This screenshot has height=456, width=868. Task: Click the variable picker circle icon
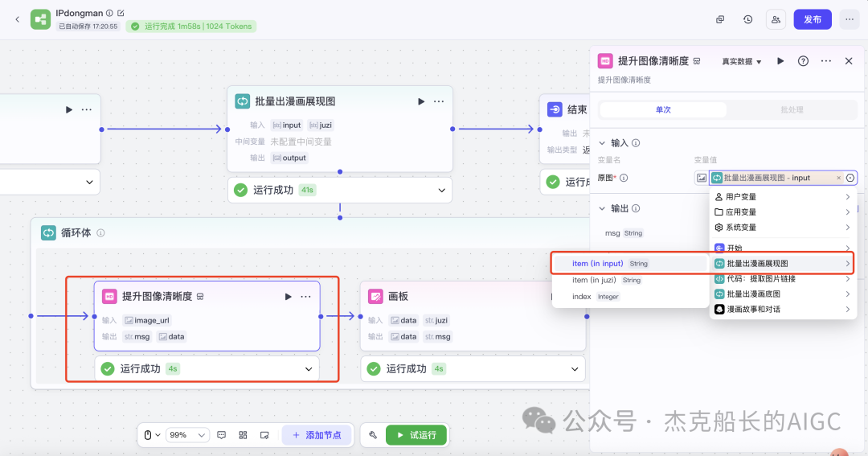click(x=850, y=178)
